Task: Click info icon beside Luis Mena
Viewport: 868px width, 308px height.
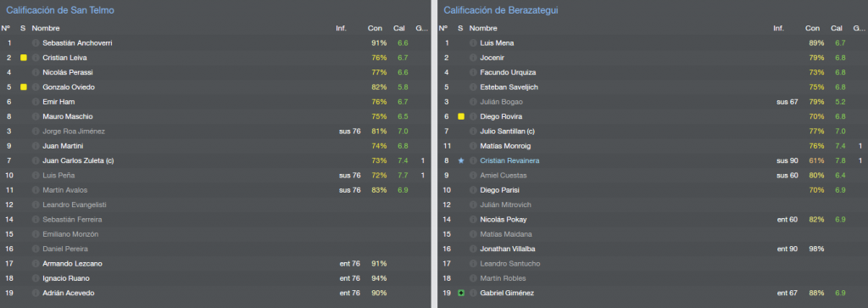Action: [x=473, y=42]
